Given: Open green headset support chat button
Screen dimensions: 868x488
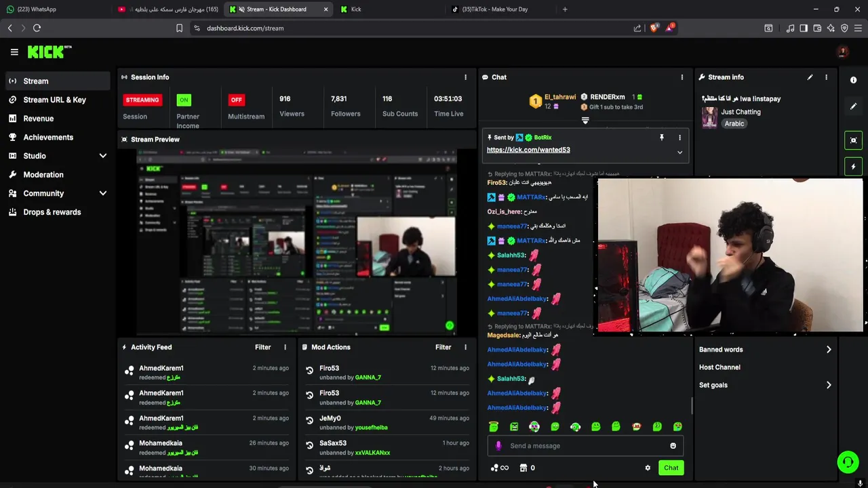Looking at the screenshot, I should [x=848, y=462].
